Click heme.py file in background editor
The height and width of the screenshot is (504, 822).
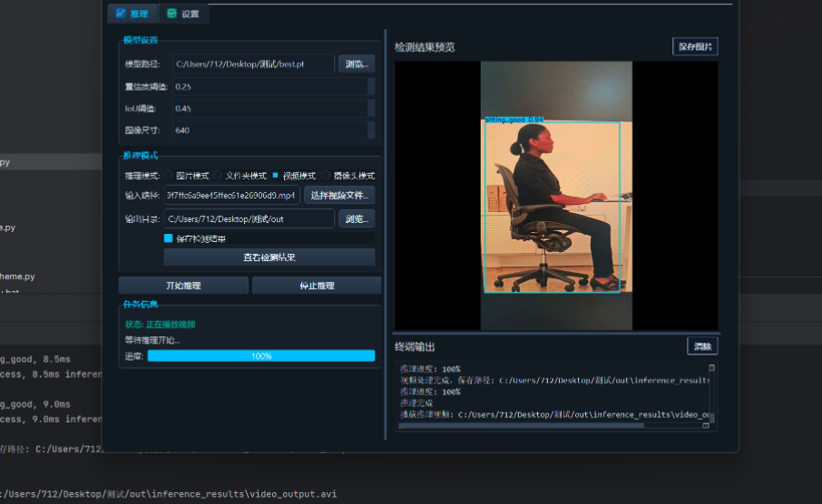(x=17, y=276)
